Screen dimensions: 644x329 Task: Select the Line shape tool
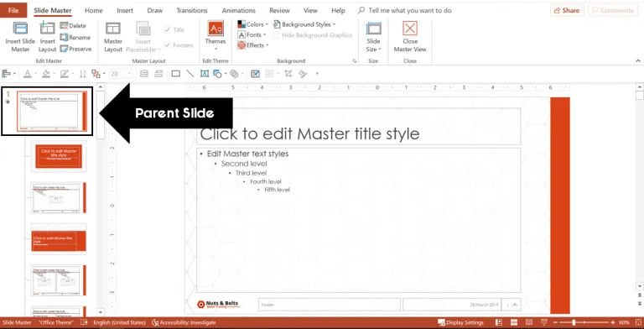tap(190, 74)
